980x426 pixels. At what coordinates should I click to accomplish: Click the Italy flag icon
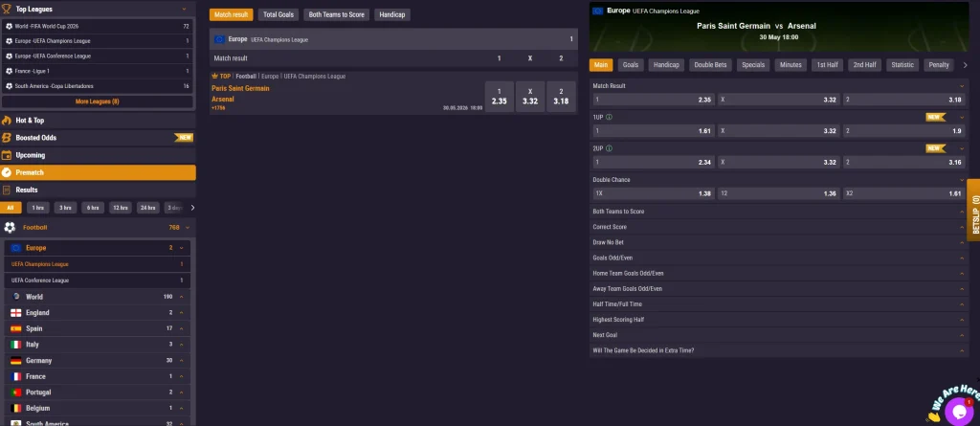tap(15, 345)
